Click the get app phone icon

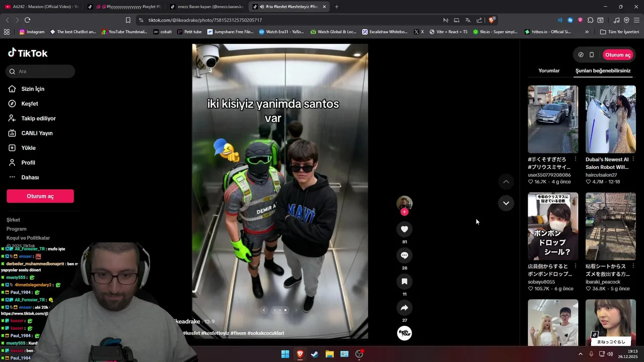point(592,55)
